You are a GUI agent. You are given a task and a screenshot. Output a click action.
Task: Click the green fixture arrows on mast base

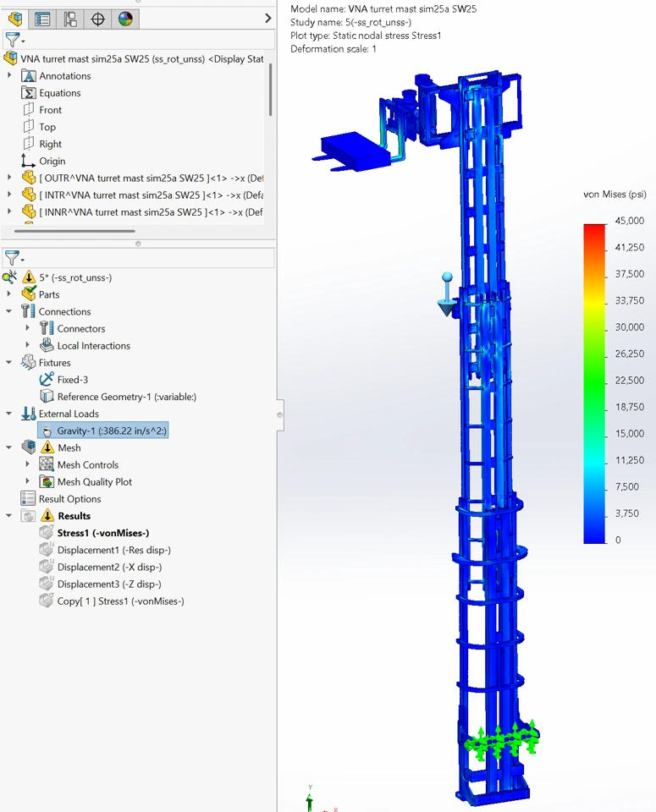[x=501, y=739]
